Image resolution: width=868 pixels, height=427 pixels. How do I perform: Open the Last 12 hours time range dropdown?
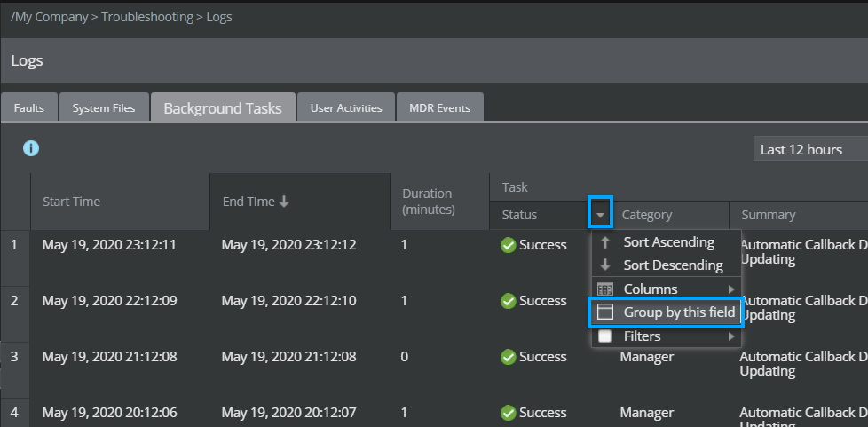pyautogui.click(x=810, y=149)
